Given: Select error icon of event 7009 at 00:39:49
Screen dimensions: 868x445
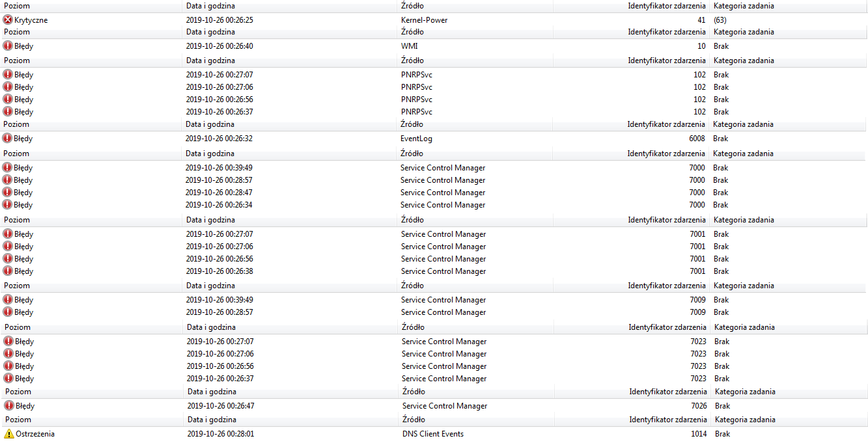Looking at the screenshot, I should click(x=8, y=300).
